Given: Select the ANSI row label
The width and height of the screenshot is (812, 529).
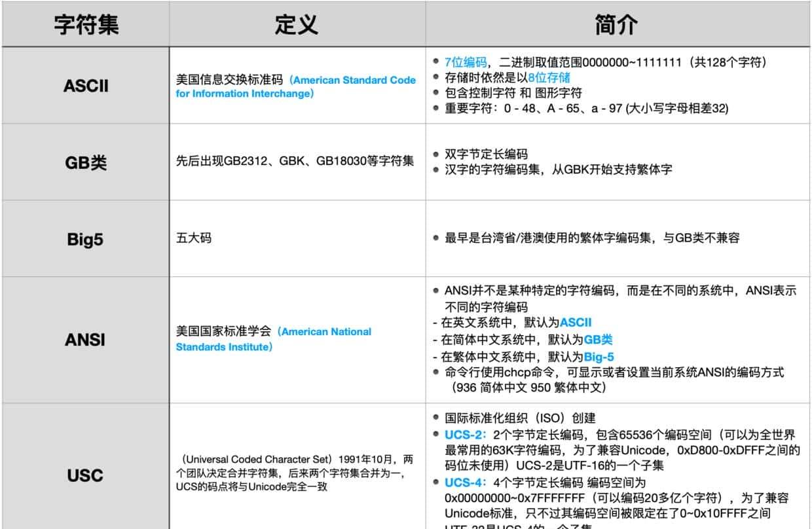Looking at the screenshot, I should [85, 340].
